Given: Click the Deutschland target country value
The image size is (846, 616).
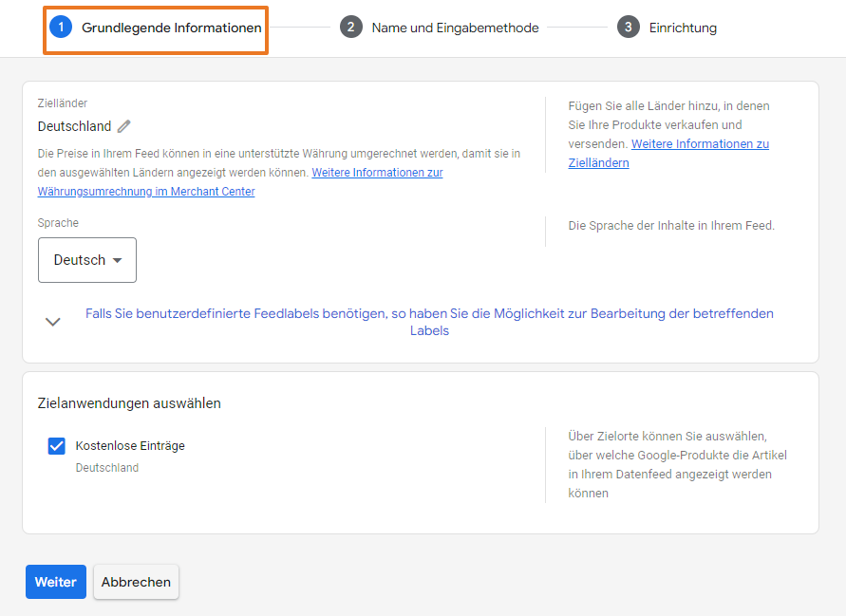Looking at the screenshot, I should coord(74,126).
